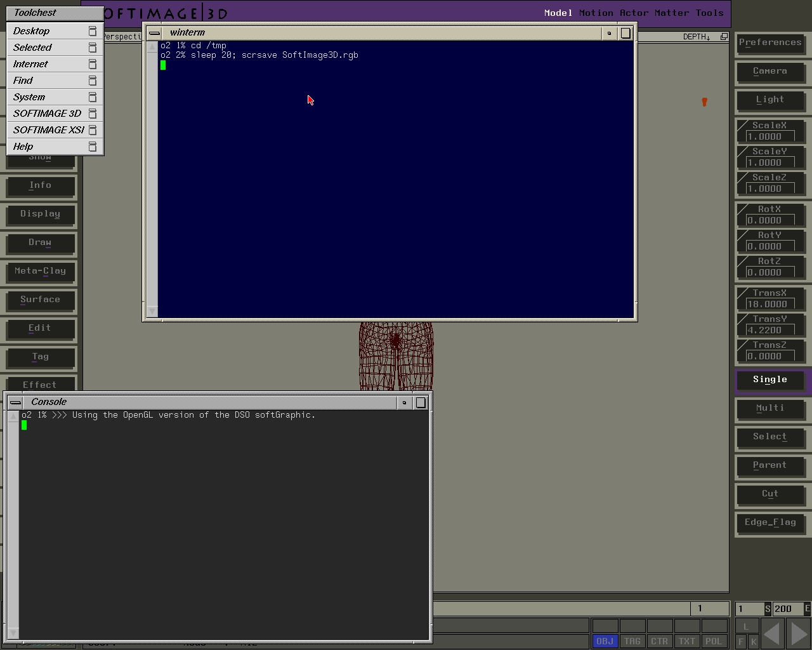This screenshot has width=812, height=650.
Task: Expand SOFTIMAGE XSI menu in Toolchest
Action: tap(55, 130)
